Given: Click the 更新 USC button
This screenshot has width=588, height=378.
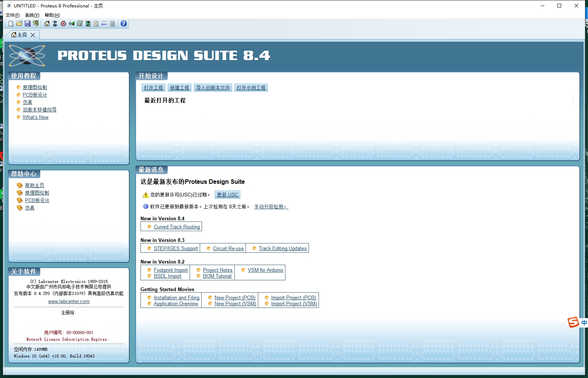Looking at the screenshot, I should tap(227, 195).
